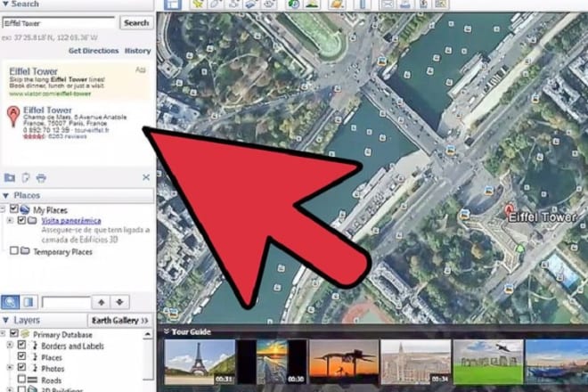Open the planet switcher icon

pos(337,4)
